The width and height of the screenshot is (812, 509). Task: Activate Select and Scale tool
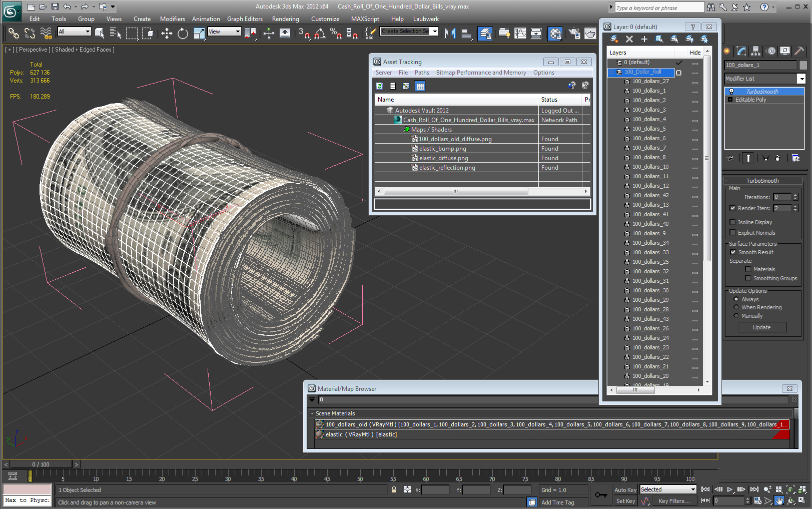(x=199, y=33)
